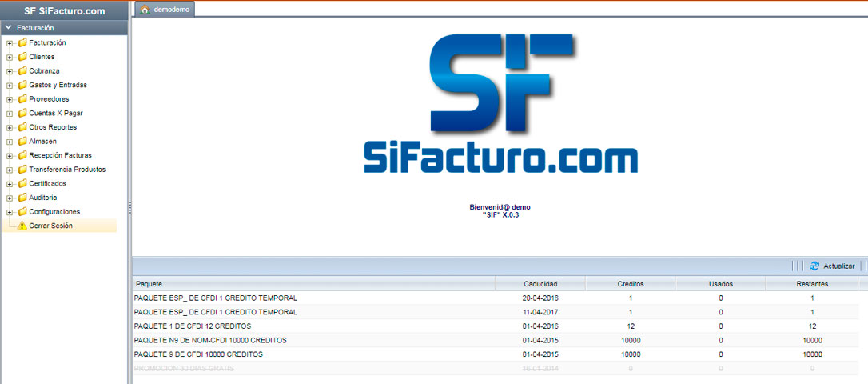Screen dimensions: 868x384
Task: Click the Clientes folder icon
Action: tap(22, 57)
